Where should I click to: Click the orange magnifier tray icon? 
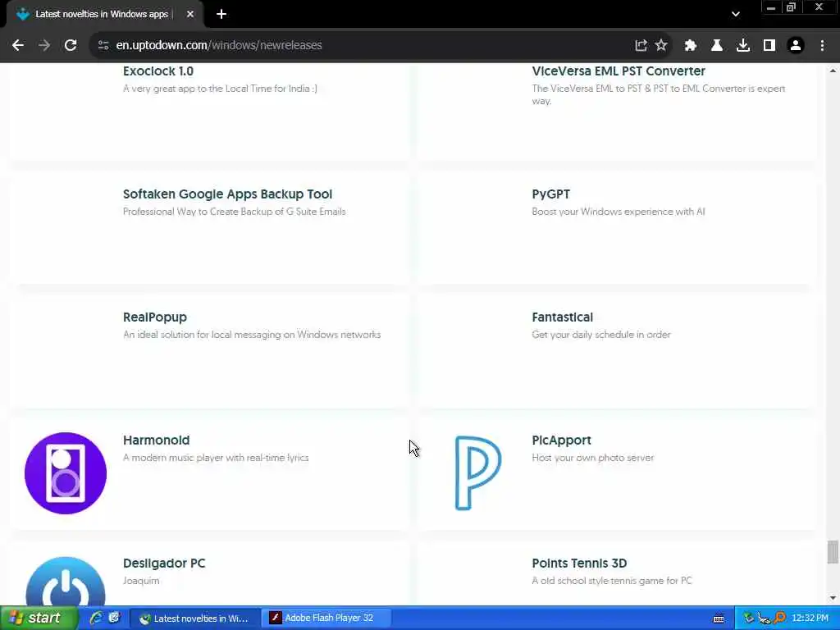[x=779, y=619]
